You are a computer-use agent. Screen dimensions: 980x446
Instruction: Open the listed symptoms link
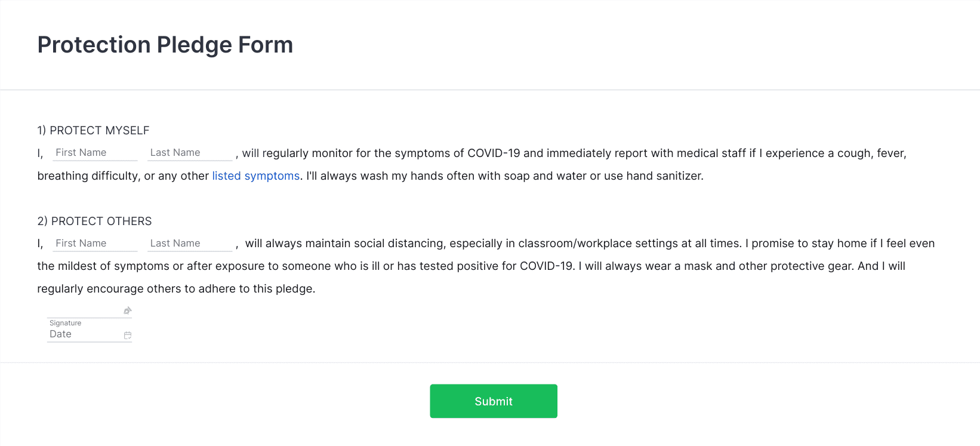[256, 176]
